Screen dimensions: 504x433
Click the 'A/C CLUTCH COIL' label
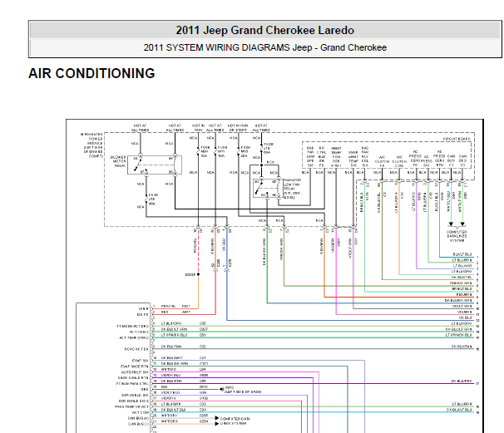(x=399, y=161)
